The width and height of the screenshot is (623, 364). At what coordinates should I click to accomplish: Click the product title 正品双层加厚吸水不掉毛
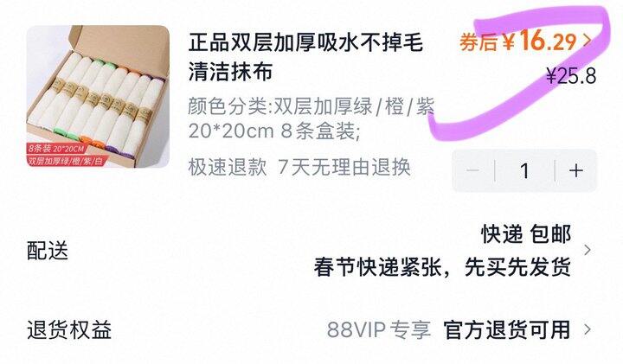point(305,42)
